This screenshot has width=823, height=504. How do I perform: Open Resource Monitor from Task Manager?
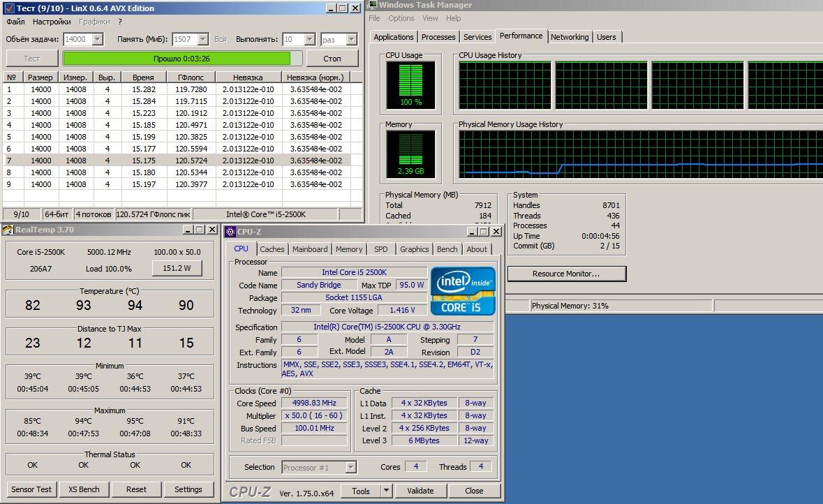click(x=566, y=274)
